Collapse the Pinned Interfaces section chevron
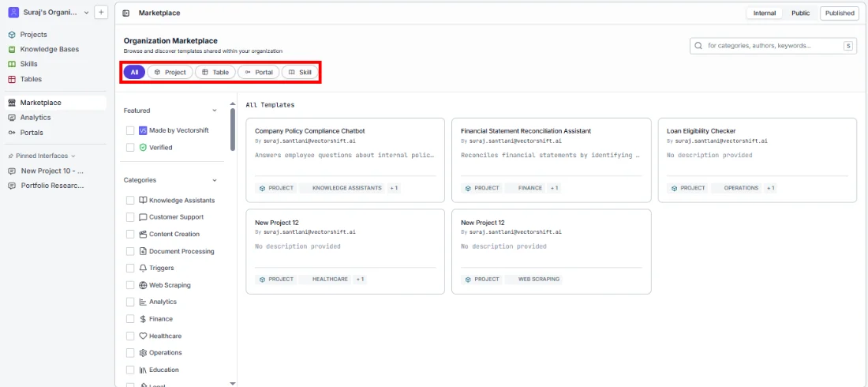This screenshot has height=387, width=868. click(x=73, y=156)
